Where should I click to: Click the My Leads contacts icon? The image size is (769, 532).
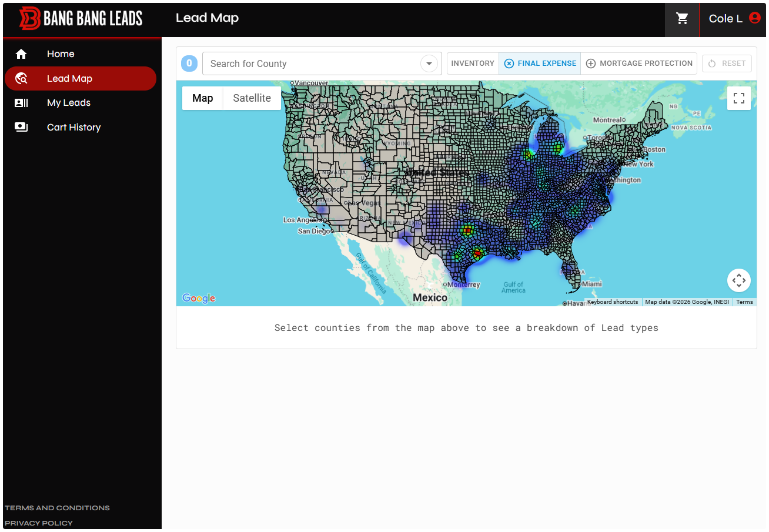click(x=21, y=103)
